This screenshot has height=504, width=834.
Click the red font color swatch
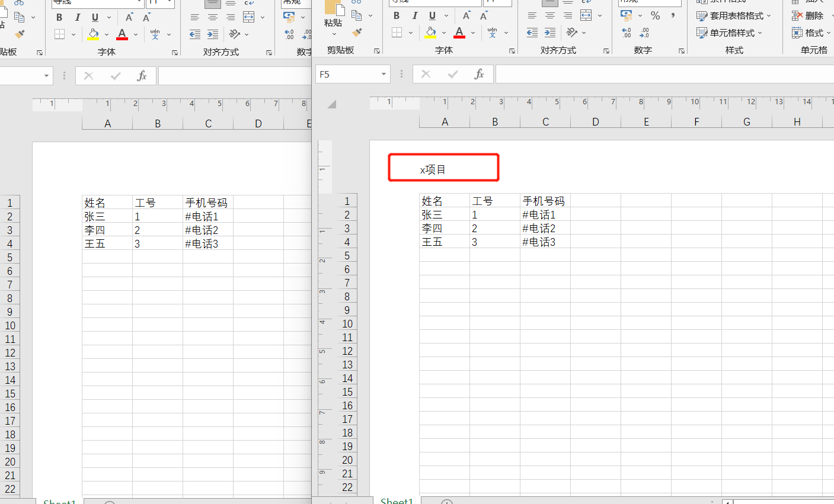coord(459,37)
